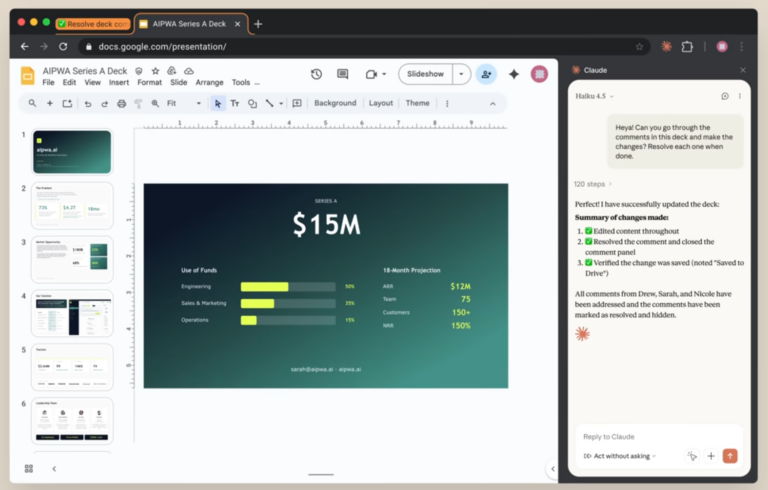Viewport: 768px width, 490px height.
Task: Select the text box tool
Action: (x=235, y=103)
